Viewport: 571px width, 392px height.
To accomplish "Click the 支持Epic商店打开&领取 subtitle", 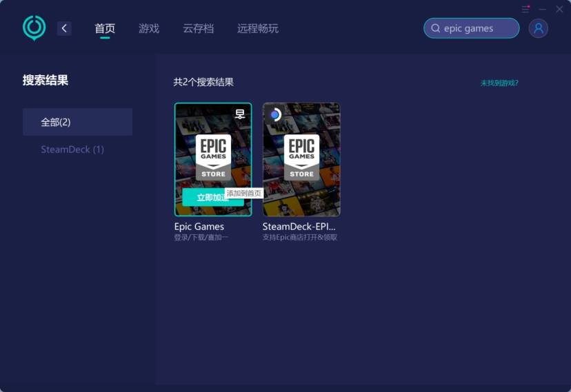I will click(300, 238).
